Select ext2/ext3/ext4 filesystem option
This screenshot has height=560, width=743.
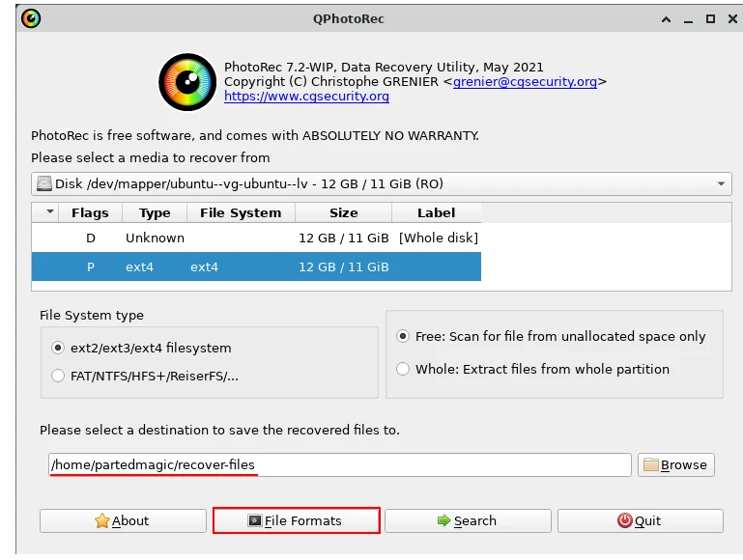pyautogui.click(x=58, y=348)
